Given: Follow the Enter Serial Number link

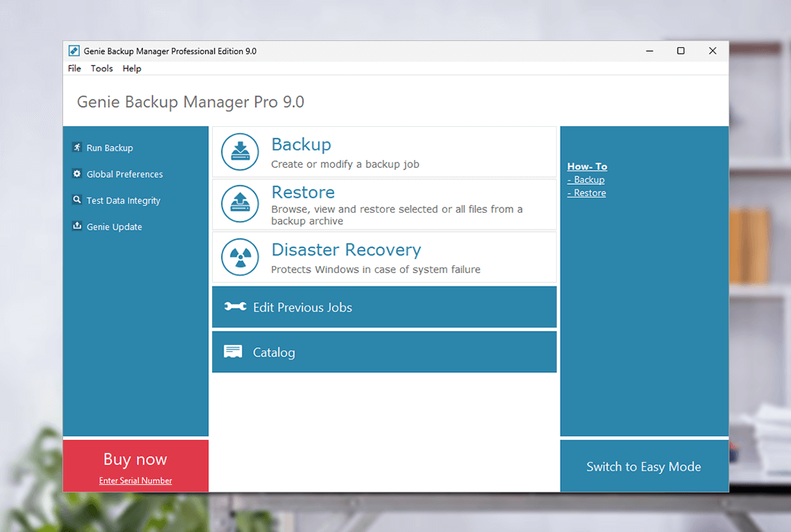Looking at the screenshot, I should coord(135,480).
